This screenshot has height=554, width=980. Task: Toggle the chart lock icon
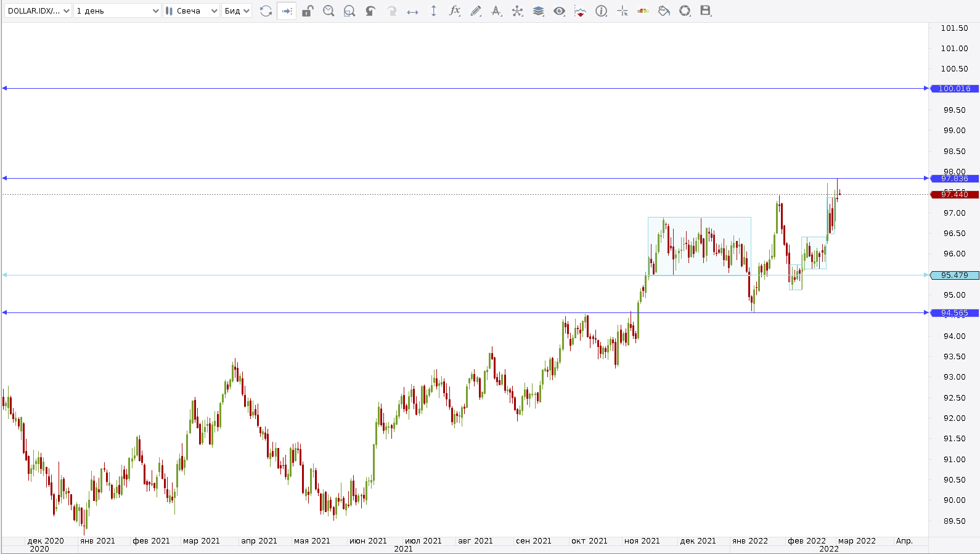308,11
